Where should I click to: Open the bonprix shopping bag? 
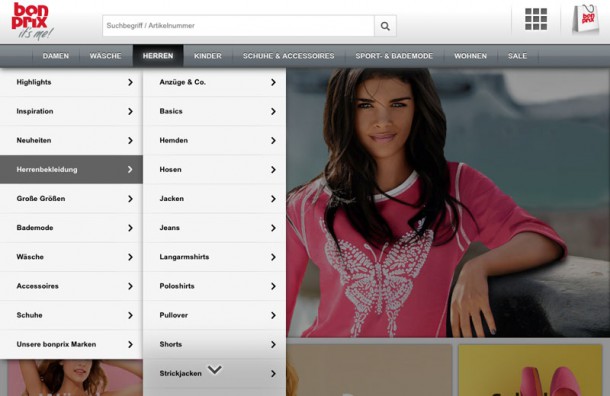(585, 19)
